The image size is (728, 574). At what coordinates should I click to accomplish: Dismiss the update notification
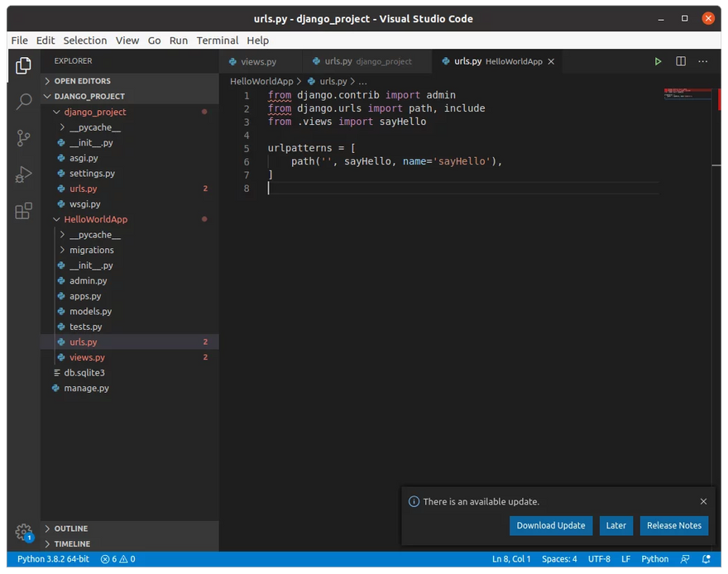click(x=703, y=501)
